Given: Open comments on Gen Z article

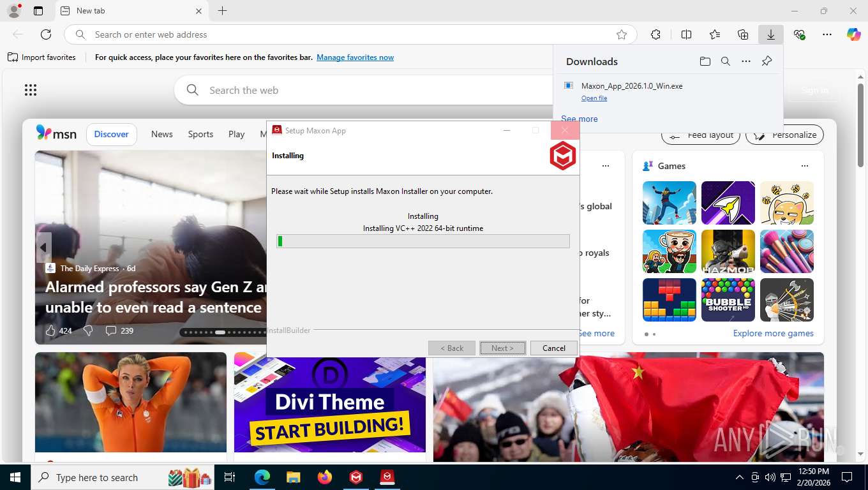Looking at the screenshot, I should [x=119, y=330].
